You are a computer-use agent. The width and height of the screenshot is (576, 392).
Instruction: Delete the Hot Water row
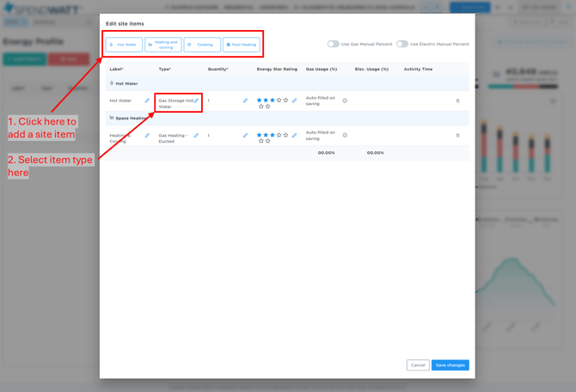pos(457,101)
